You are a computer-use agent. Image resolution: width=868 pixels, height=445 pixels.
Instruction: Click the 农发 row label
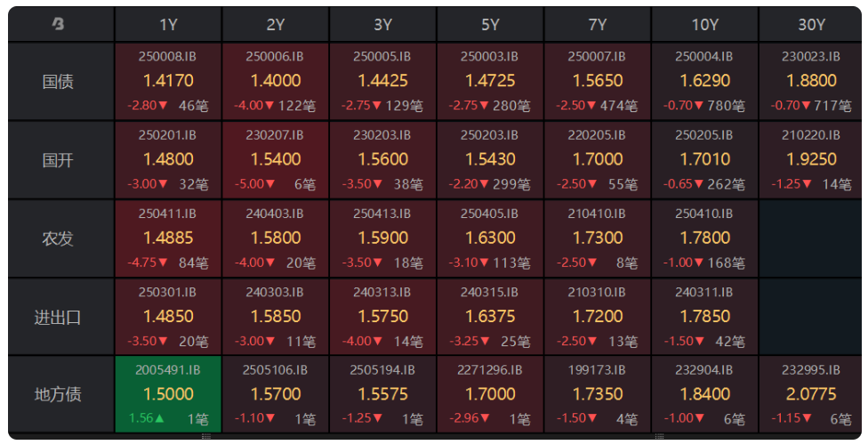pyautogui.click(x=58, y=239)
